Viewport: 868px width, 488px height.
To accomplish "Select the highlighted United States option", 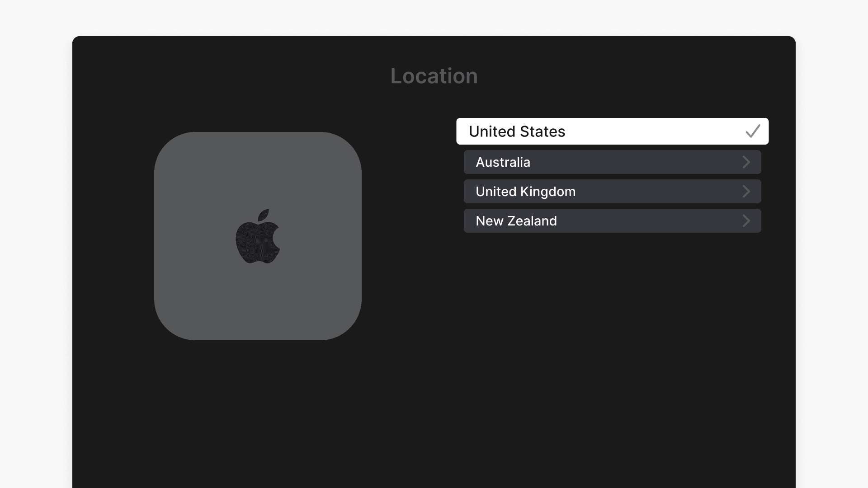I will pyautogui.click(x=612, y=131).
